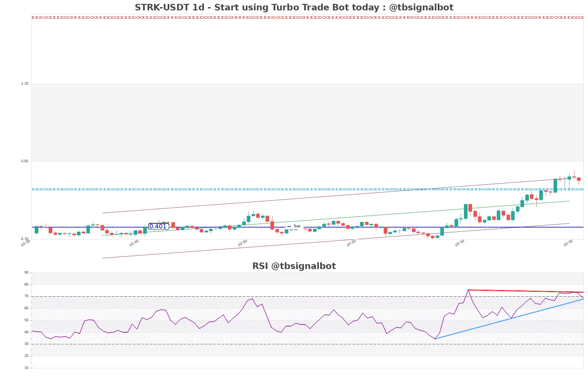
Task: Click the RSI 50 axis label
Action: click(26, 320)
